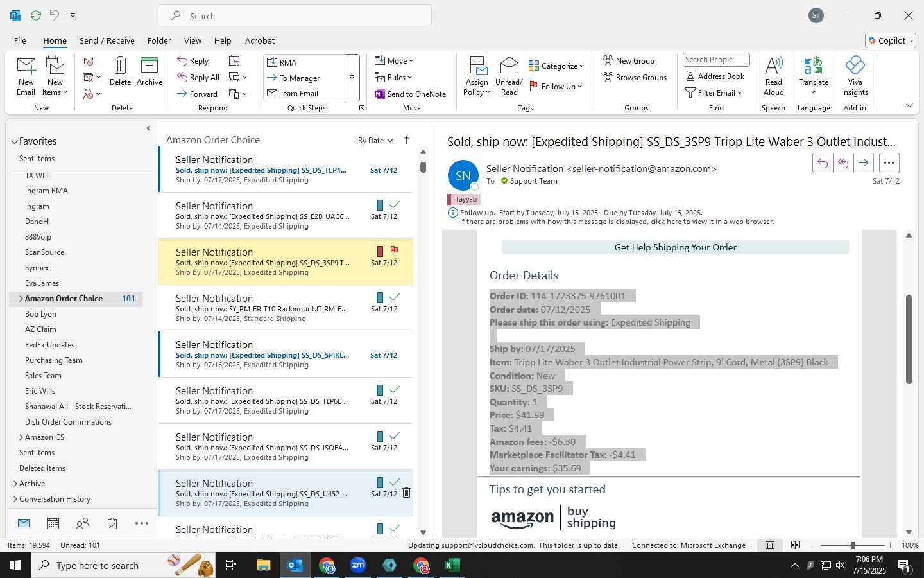Open the FedEx Updates folder
924x578 pixels.
click(49, 345)
